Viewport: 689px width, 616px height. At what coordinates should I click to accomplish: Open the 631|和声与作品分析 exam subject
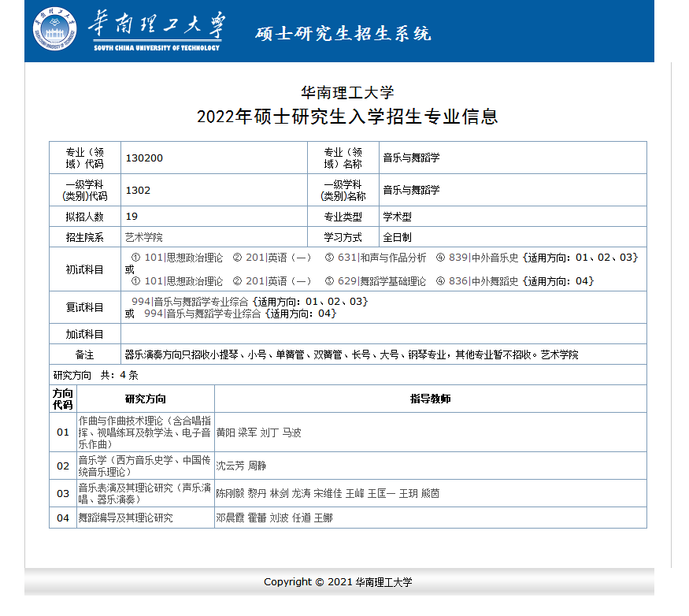382,258
